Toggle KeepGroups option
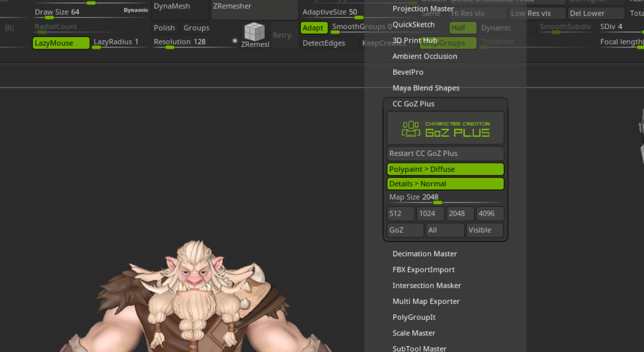Screen dimensions: 644x352 [448, 43]
